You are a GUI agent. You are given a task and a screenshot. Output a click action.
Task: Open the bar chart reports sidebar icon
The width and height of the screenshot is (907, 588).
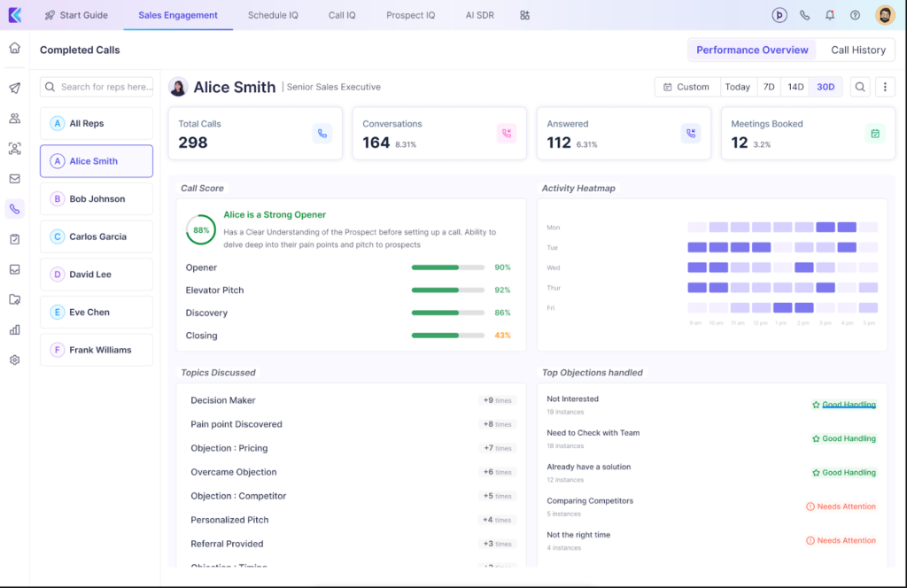(x=14, y=329)
